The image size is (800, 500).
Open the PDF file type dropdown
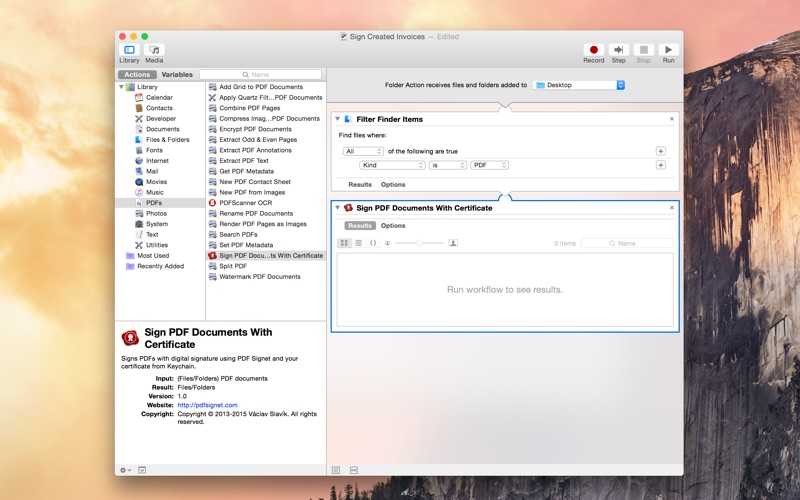pos(489,165)
